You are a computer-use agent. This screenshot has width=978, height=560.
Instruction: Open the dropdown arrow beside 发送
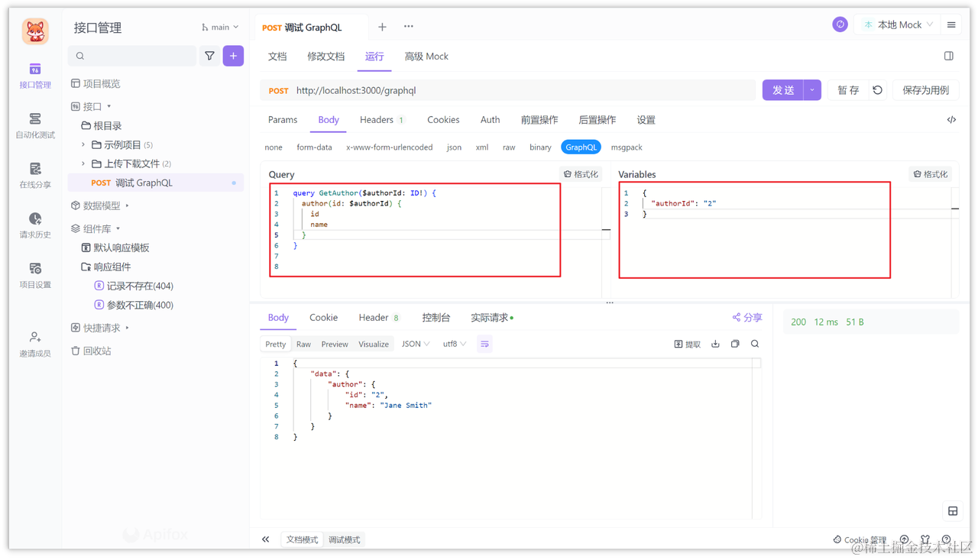point(812,90)
